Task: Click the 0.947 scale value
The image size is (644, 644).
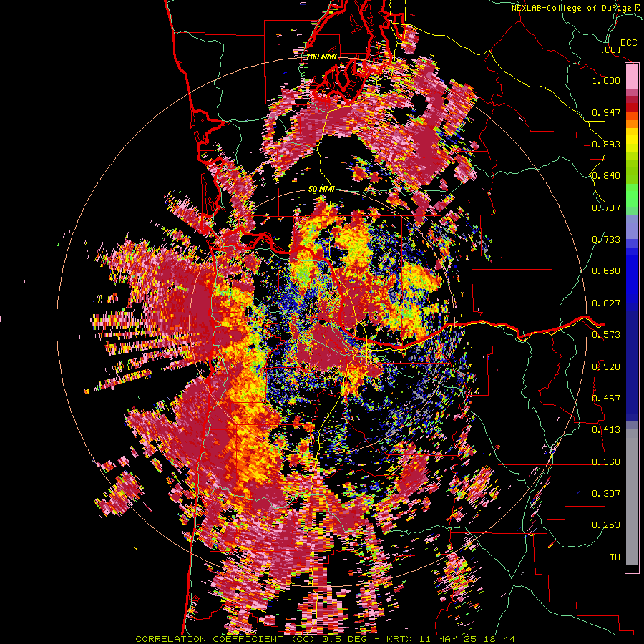Action: pos(606,112)
